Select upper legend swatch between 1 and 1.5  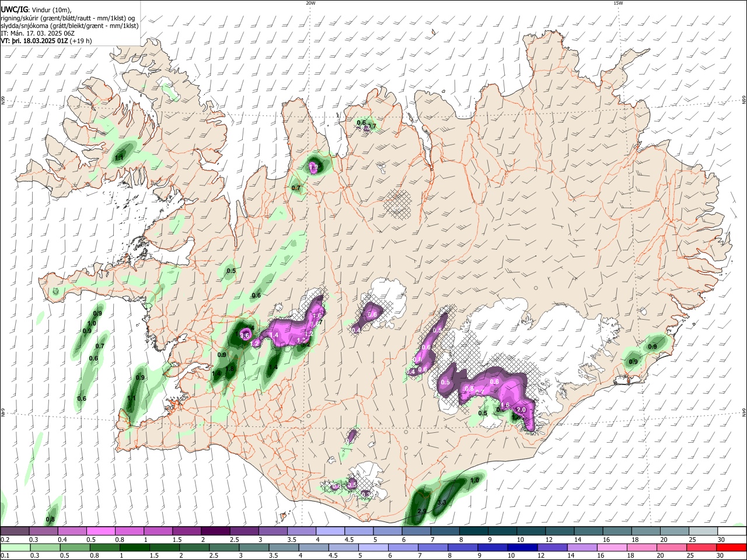(x=158, y=531)
